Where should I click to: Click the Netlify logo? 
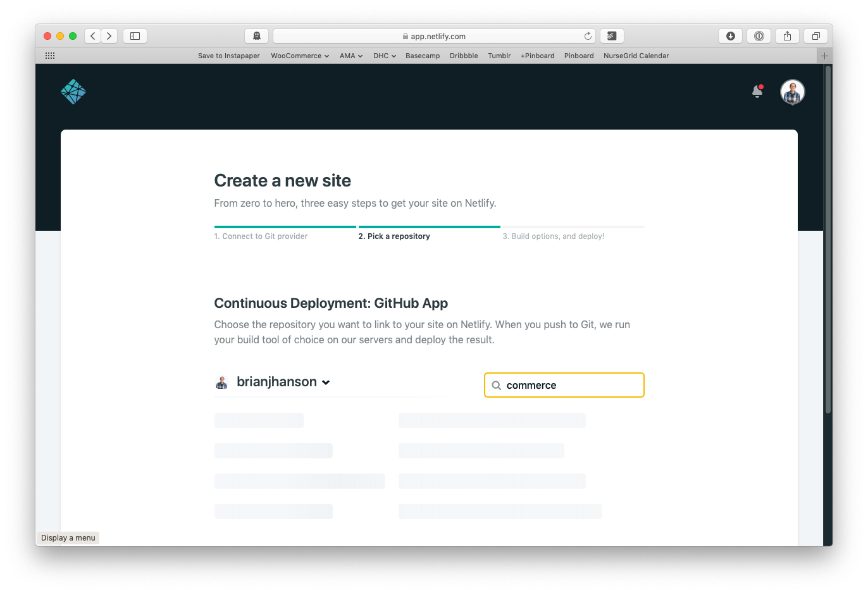click(x=73, y=92)
